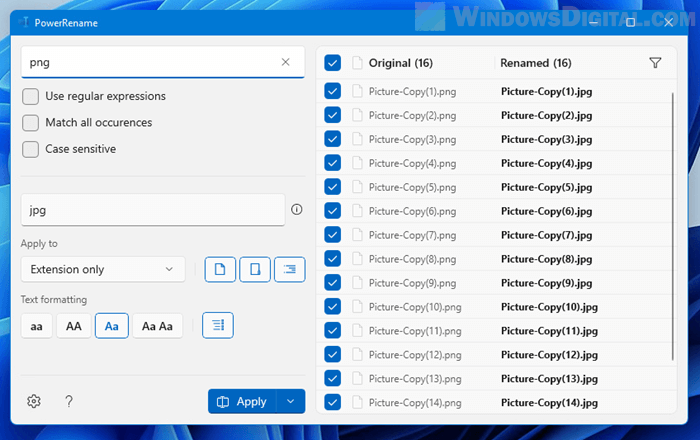700x440 pixels.
Task: Uncheck the select-all checkbox in header
Action: (333, 63)
